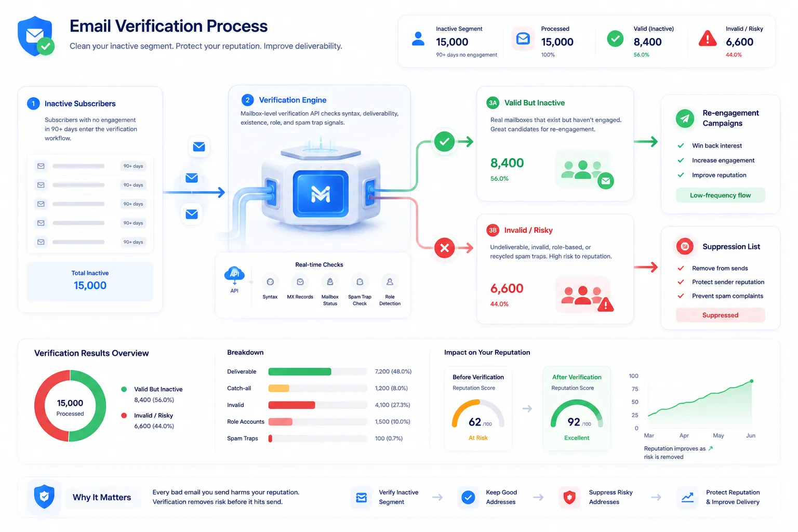Click the Role Accounts progress bar
798x532 pixels.
tap(281, 421)
